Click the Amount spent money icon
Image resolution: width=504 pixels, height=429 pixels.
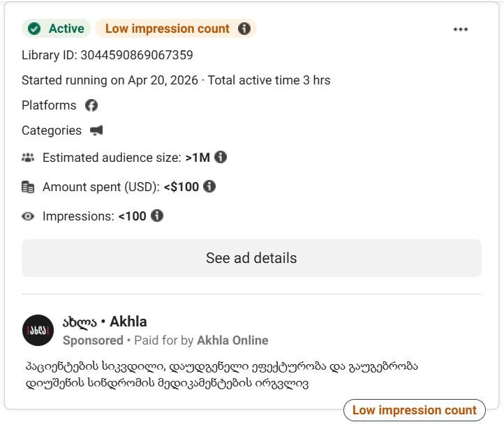28,187
